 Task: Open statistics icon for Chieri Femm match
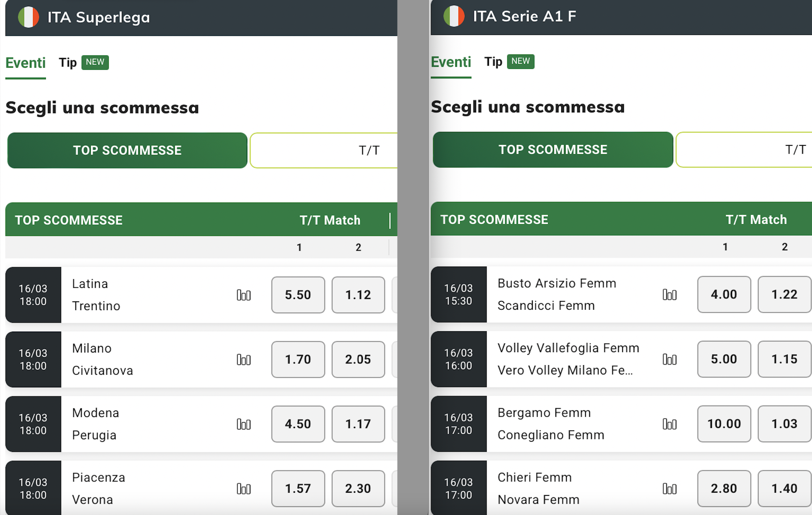click(669, 488)
